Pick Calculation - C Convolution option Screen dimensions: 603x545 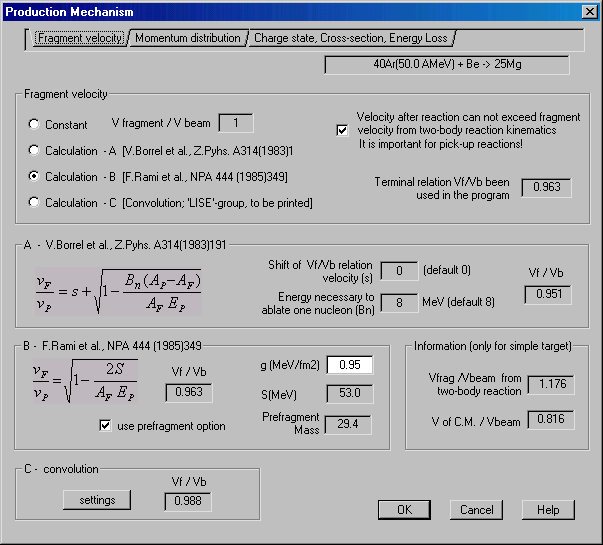[x=35, y=203]
